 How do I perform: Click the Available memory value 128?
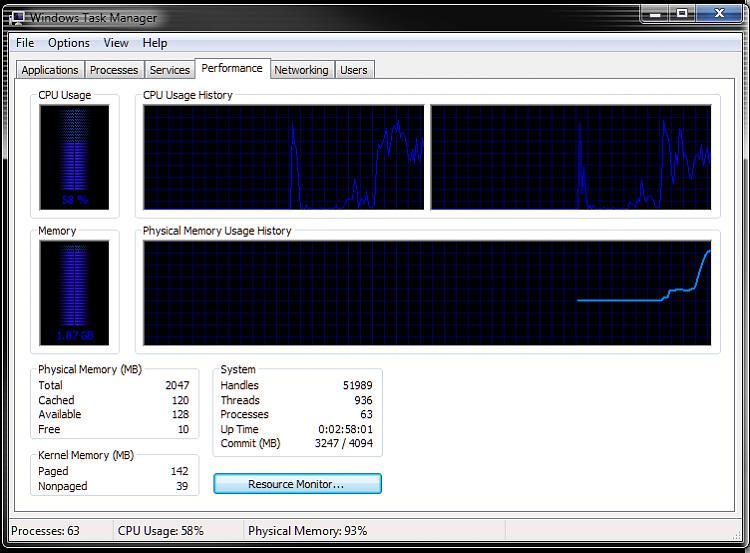tap(180, 414)
